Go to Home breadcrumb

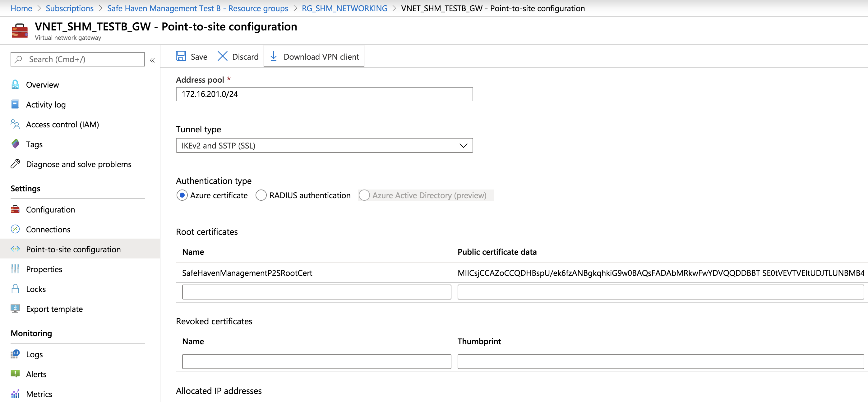(21, 8)
